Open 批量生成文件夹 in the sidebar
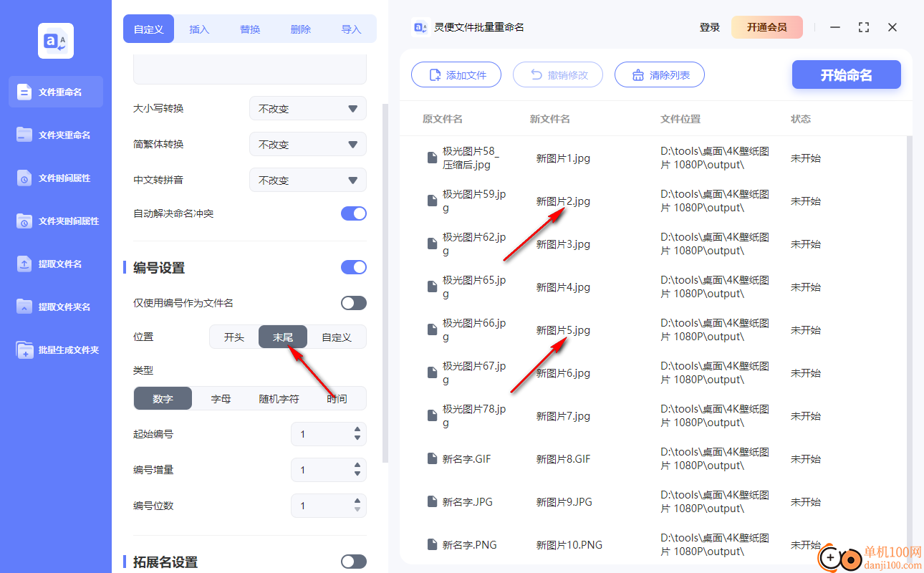Viewport: 924px width, 573px height. pos(56,350)
